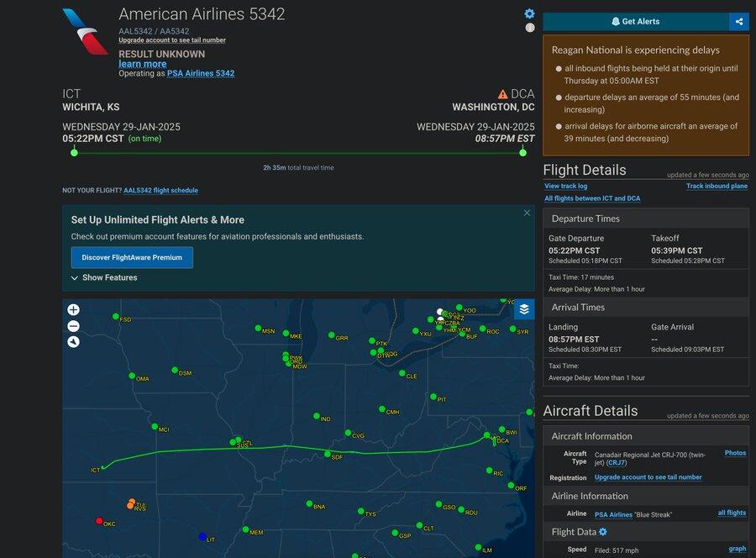Screen dimensions: 756x558
Task: Click the CLT airport marker
Action: [419, 525]
